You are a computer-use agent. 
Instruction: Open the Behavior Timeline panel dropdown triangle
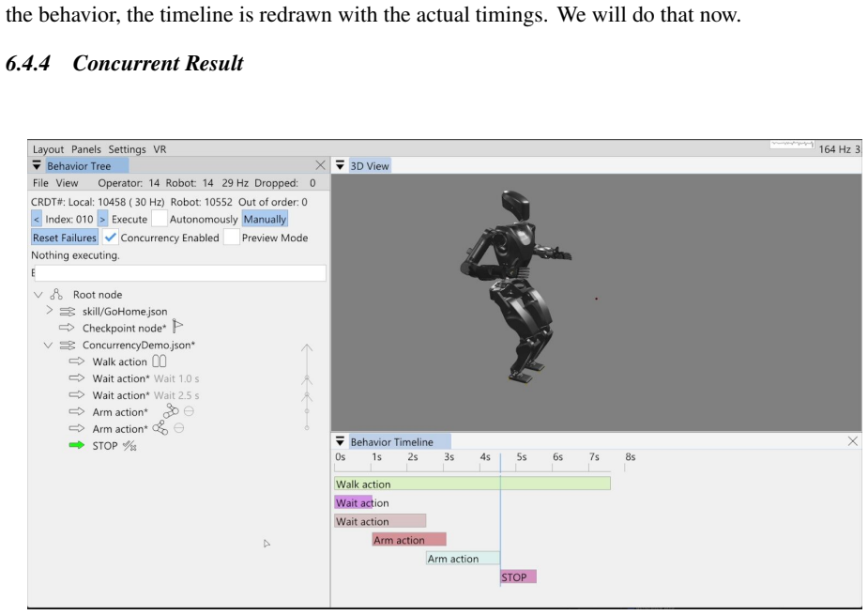[340, 441]
